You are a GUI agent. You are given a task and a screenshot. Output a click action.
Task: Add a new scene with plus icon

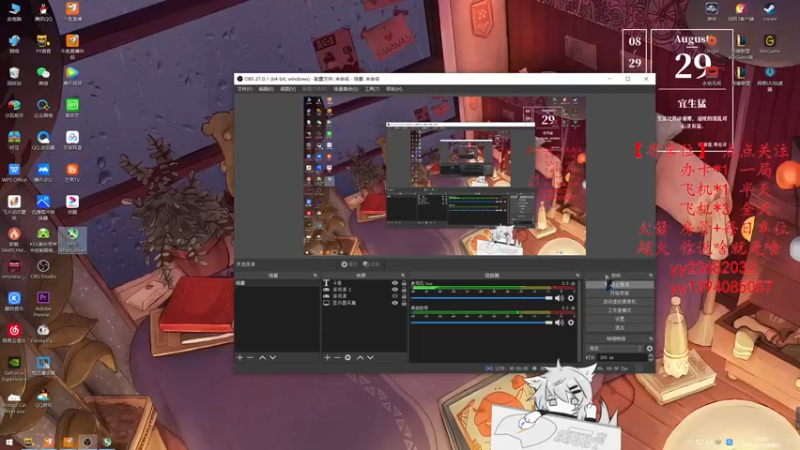click(x=240, y=358)
